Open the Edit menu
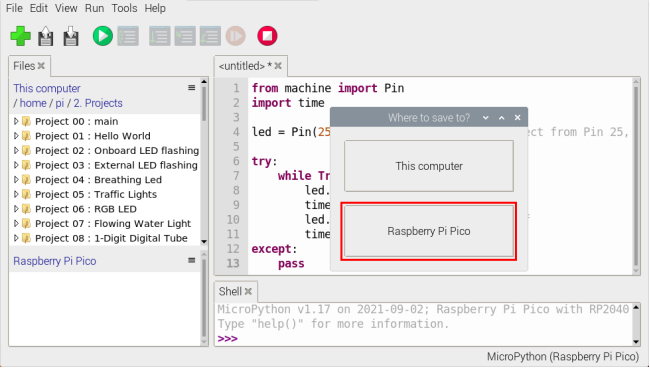The height and width of the screenshot is (368, 650). [39, 8]
